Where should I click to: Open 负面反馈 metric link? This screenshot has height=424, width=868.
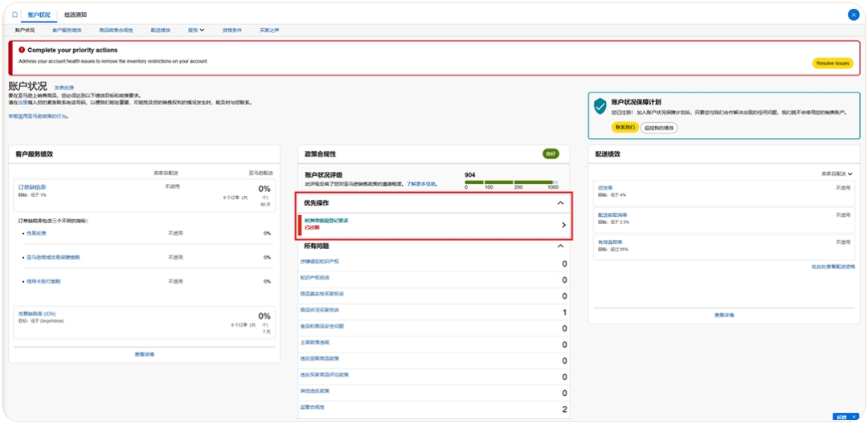point(36,234)
